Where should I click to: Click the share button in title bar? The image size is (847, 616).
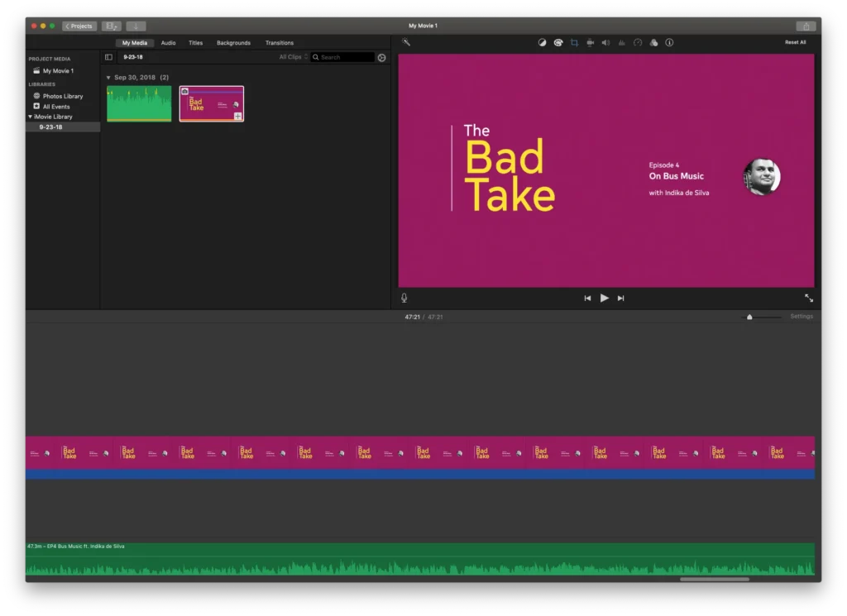[805, 26]
